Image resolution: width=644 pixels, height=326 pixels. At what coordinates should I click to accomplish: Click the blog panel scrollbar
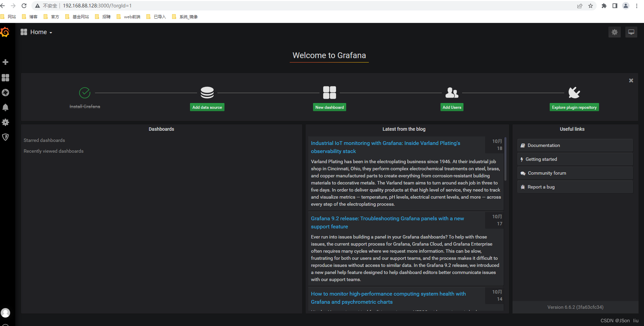(505, 159)
